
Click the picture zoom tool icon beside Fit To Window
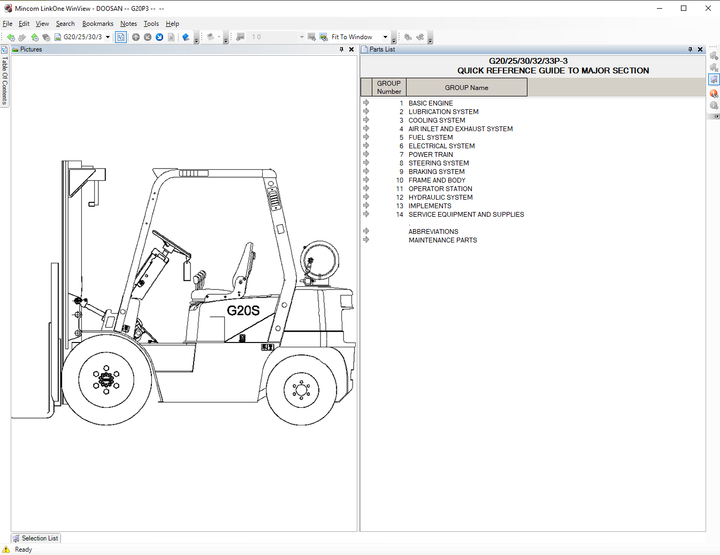click(x=324, y=37)
